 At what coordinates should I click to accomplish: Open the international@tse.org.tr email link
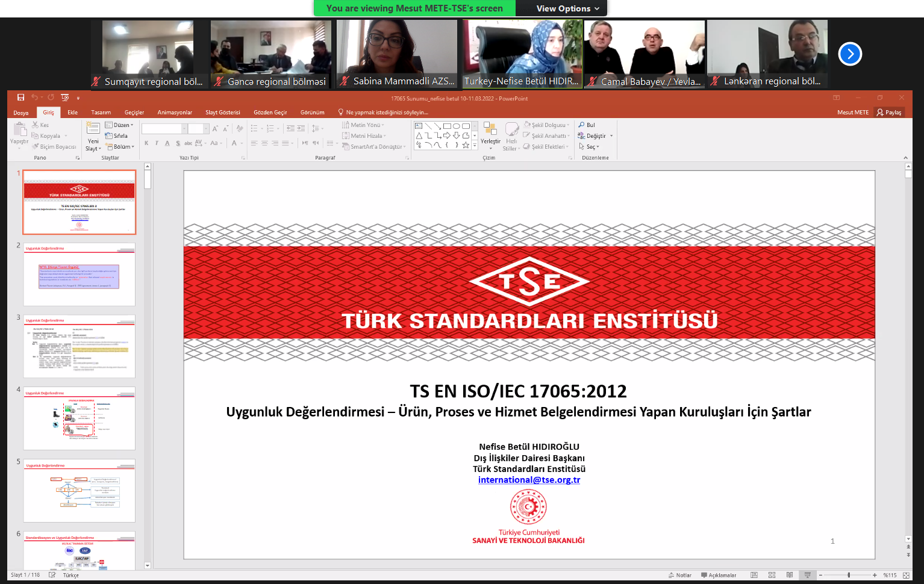coord(529,480)
